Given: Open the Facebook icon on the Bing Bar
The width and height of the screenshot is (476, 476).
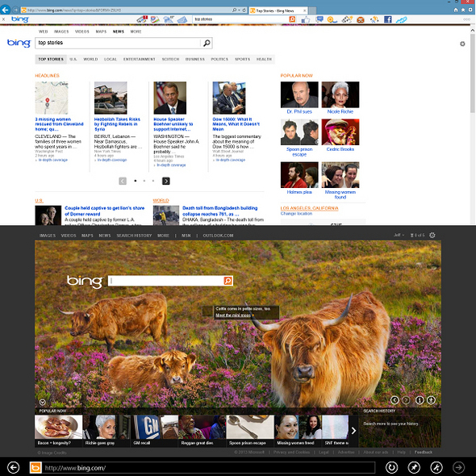Looking at the screenshot, I should click(x=388, y=19).
